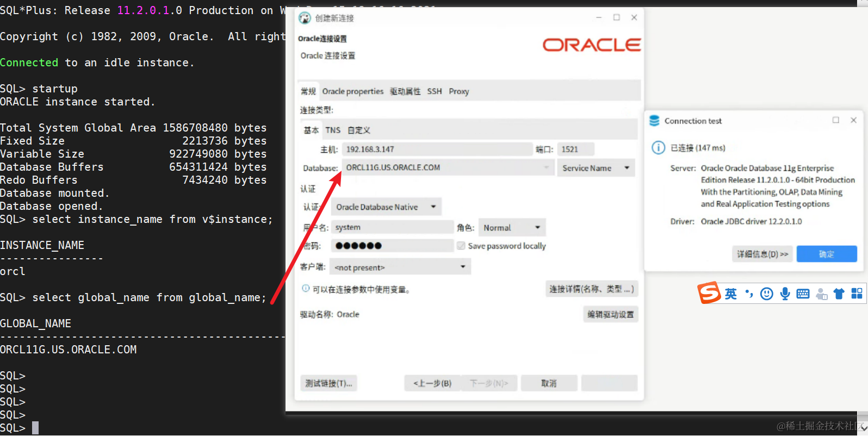Click the info icon beside 已连接 message

coord(658,147)
